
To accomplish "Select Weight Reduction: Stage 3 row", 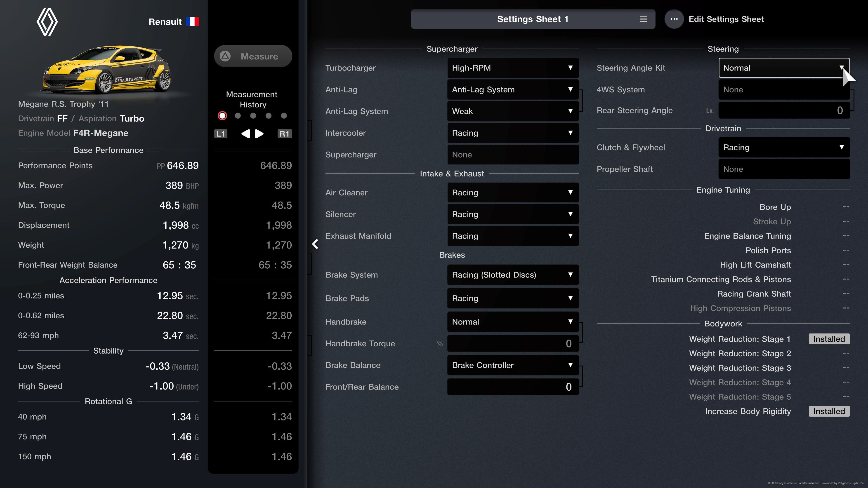I will [769, 368].
